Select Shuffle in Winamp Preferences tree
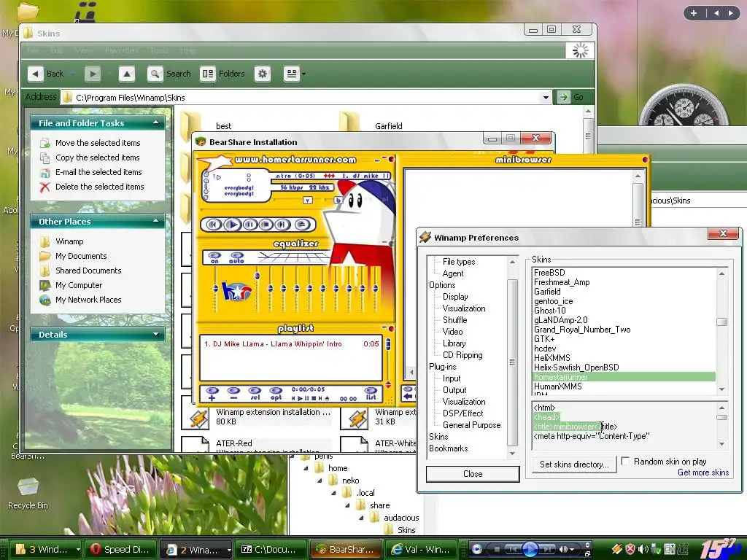Screen dimensions: 747x560 (x=455, y=320)
